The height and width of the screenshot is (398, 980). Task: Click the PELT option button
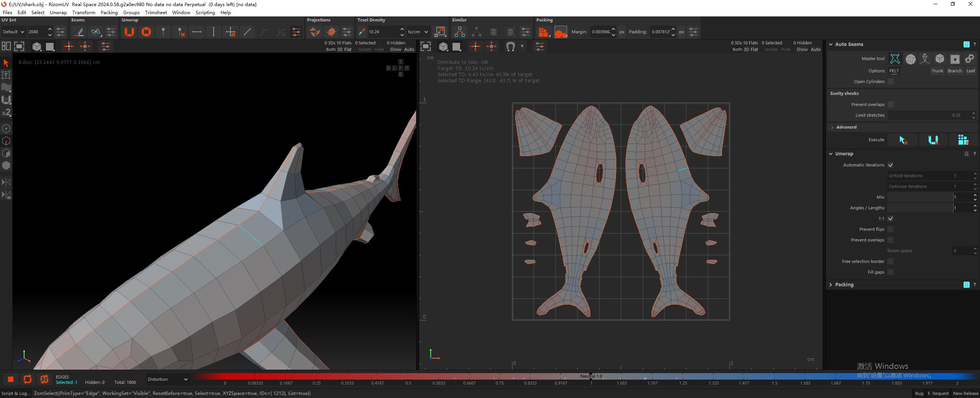click(x=894, y=71)
